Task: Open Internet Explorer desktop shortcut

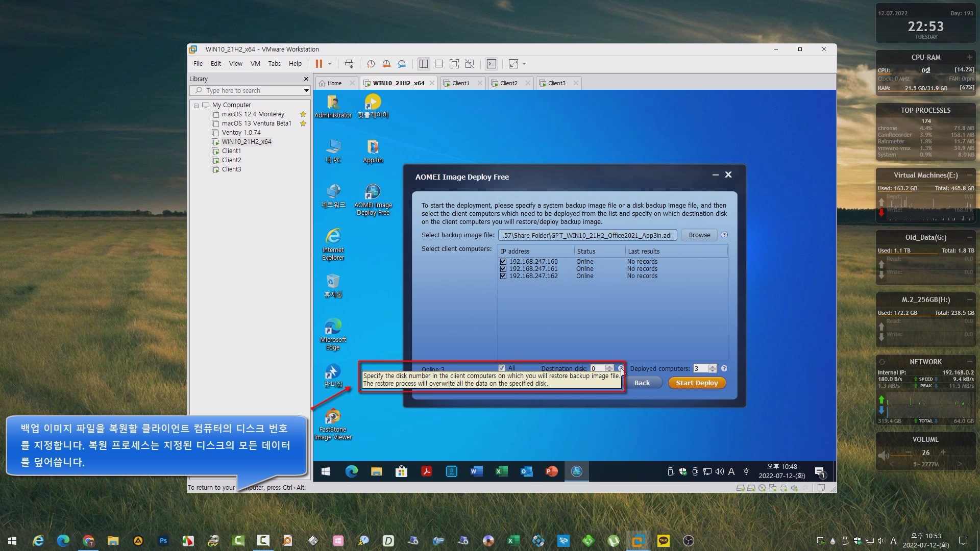Action: tap(333, 244)
